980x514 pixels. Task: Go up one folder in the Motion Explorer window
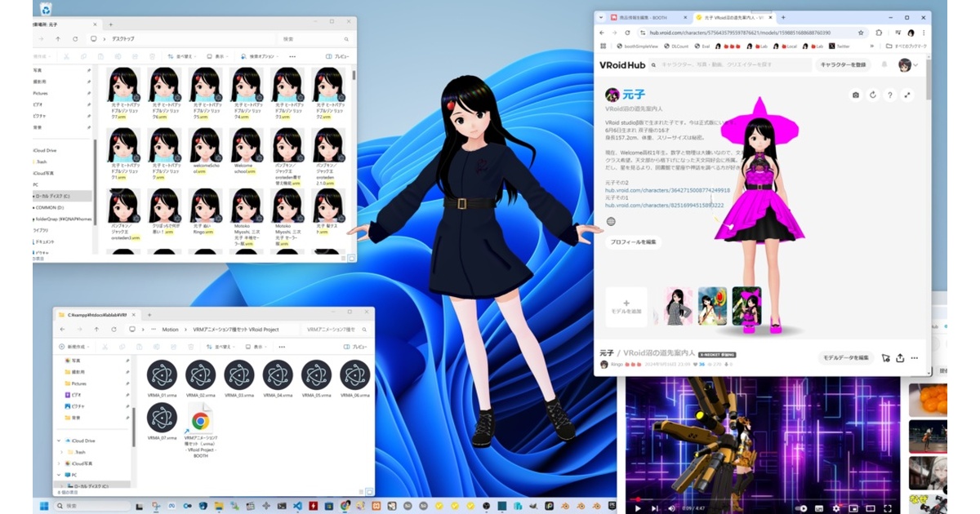(96, 330)
